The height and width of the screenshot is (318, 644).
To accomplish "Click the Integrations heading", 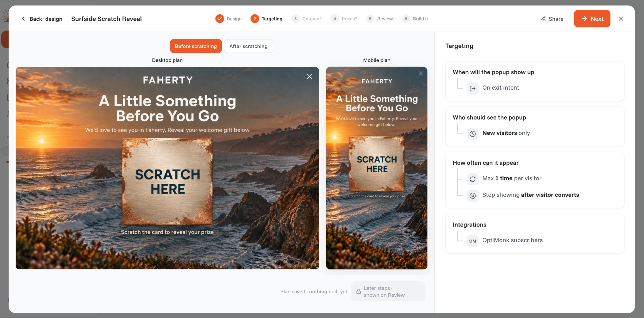I will (469, 225).
